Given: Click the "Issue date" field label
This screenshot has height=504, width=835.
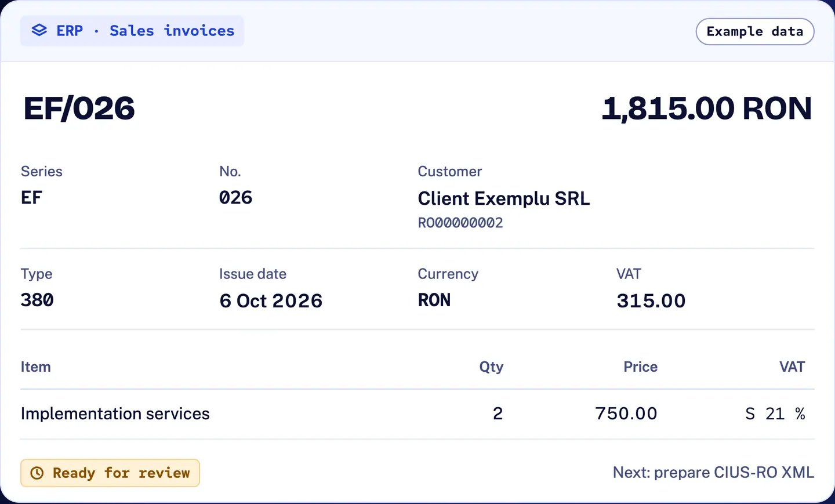Looking at the screenshot, I should tap(253, 274).
